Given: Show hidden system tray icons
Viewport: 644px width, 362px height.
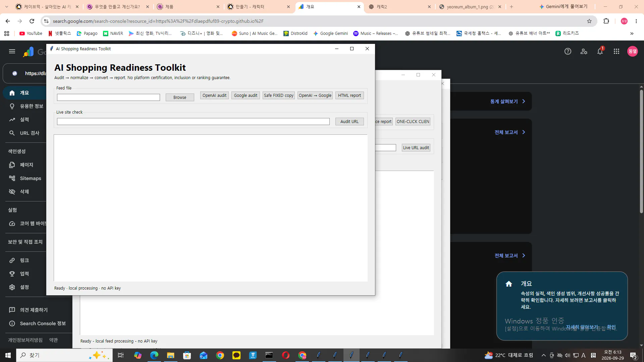Looking at the screenshot, I should tap(543, 355).
